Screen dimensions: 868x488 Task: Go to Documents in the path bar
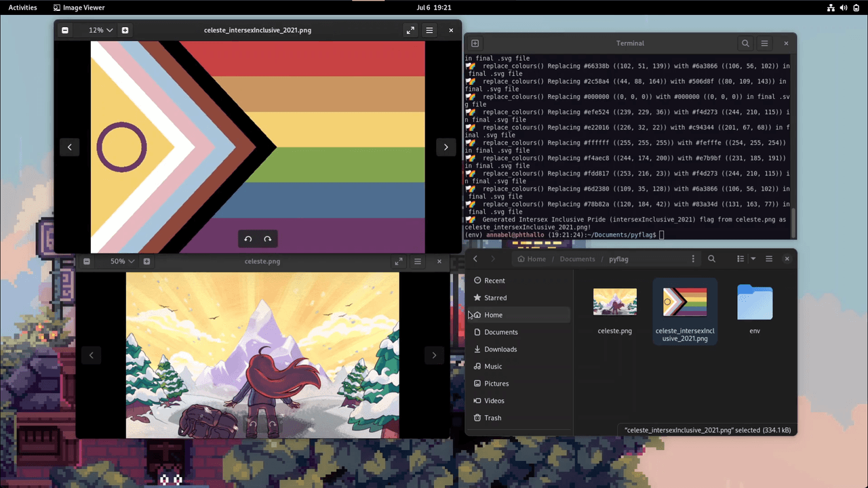(x=577, y=259)
